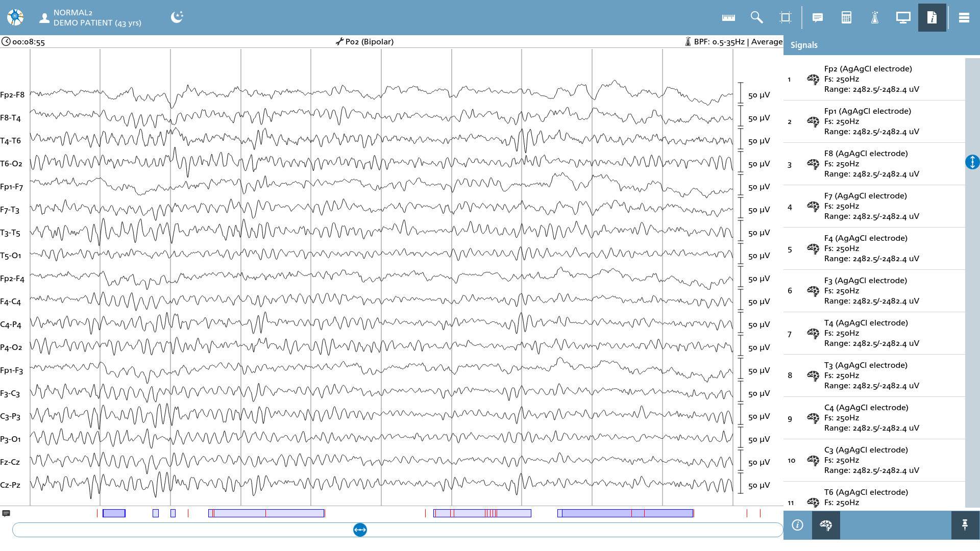Open the Po2 (Bipolar) montage selector

point(364,42)
